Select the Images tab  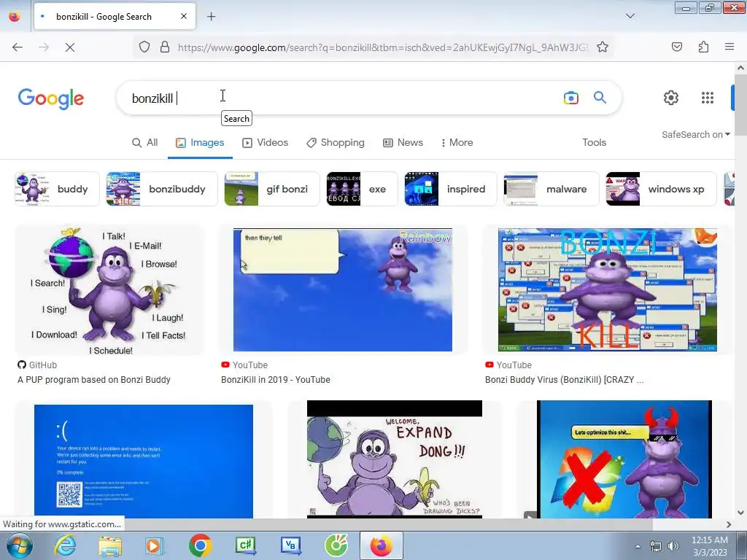pyautogui.click(x=200, y=142)
